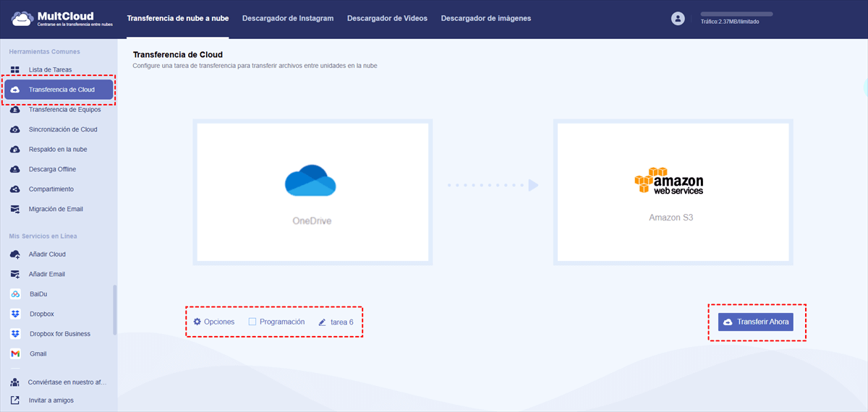Viewport: 868px width, 412px height.
Task: Click the Migración de Email icon
Action: click(14, 209)
